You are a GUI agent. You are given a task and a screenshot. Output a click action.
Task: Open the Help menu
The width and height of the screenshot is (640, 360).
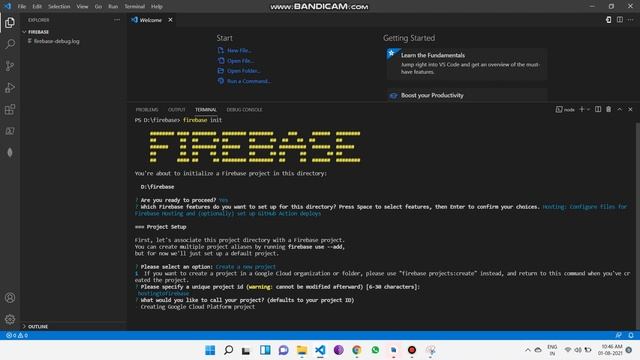pos(157,7)
